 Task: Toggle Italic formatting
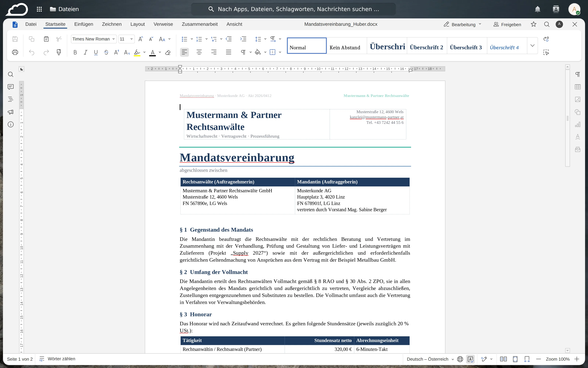coord(85,52)
